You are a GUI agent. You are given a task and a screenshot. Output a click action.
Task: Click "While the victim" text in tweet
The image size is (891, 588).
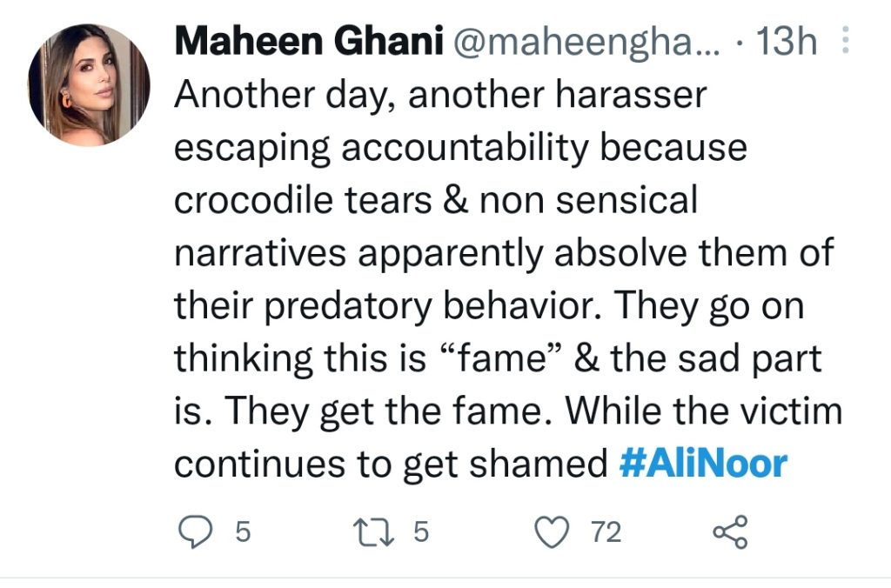[704, 411]
